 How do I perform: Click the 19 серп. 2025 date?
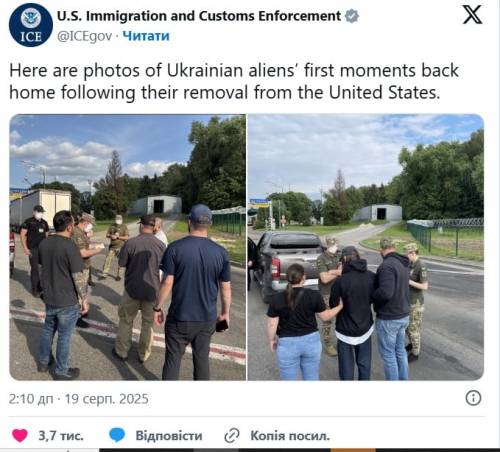[107, 399]
